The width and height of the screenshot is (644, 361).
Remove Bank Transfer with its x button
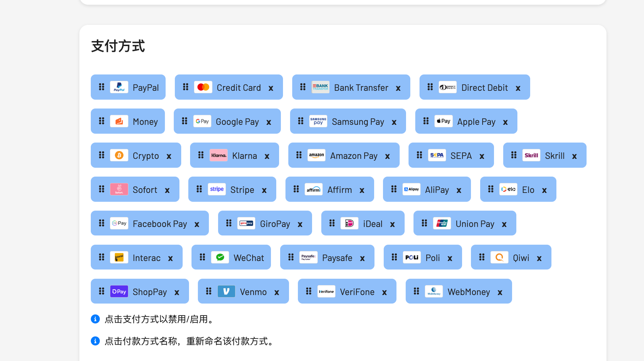click(398, 88)
